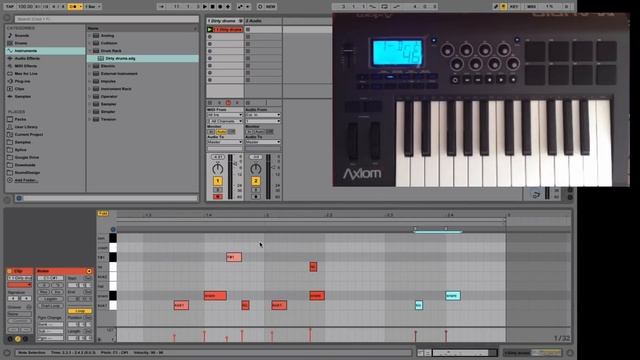The width and height of the screenshot is (640, 360).
Task: Select Max for Live category
Action: click(x=26, y=73)
